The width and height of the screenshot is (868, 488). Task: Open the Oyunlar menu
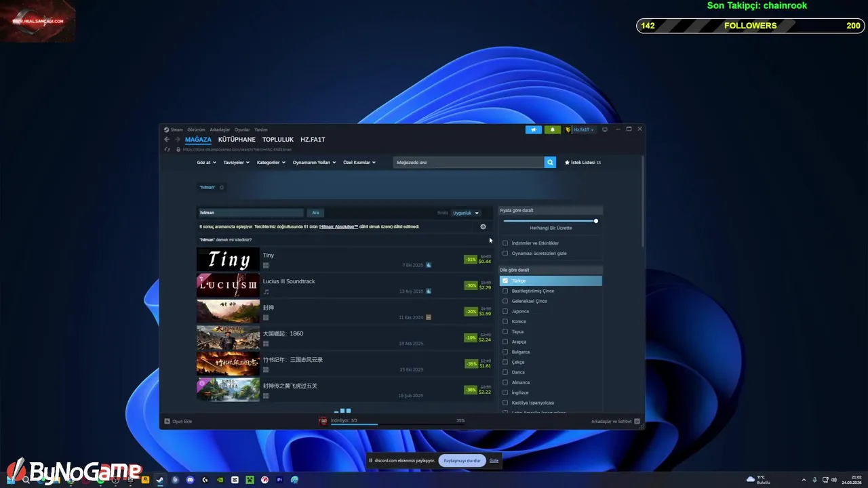click(x=242, y=129)
